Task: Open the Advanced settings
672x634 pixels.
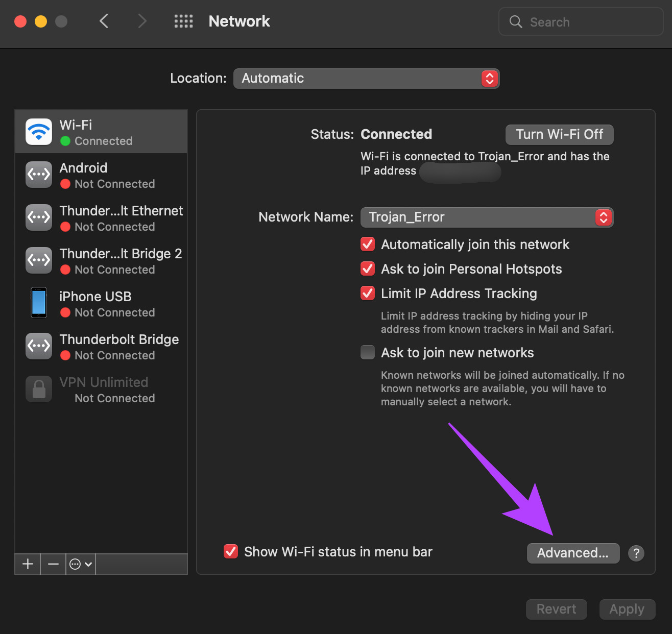Action: coord(573,553)
